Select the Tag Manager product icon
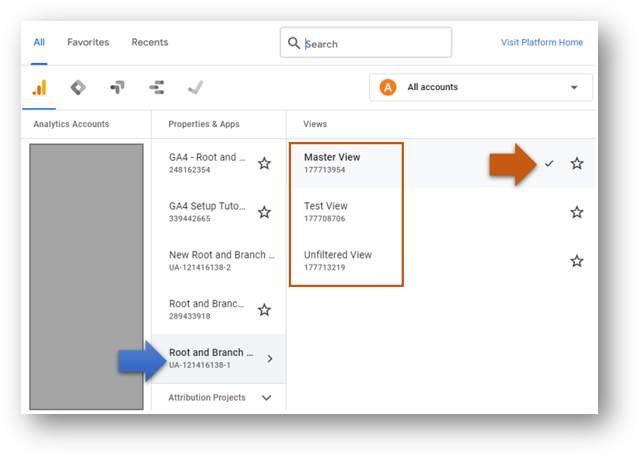The width and height of the screenshot is (640, 456). (x=78, y=87)
